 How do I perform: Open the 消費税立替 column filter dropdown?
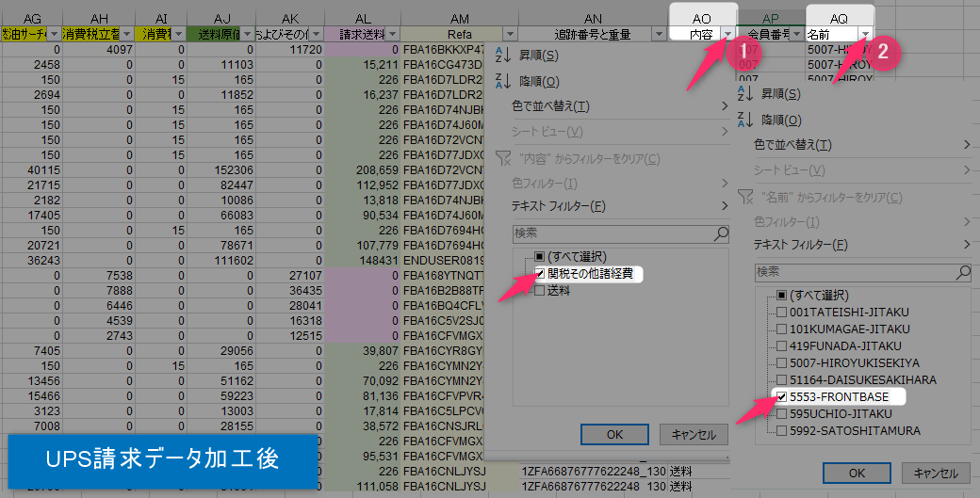(x=127, y=34)
